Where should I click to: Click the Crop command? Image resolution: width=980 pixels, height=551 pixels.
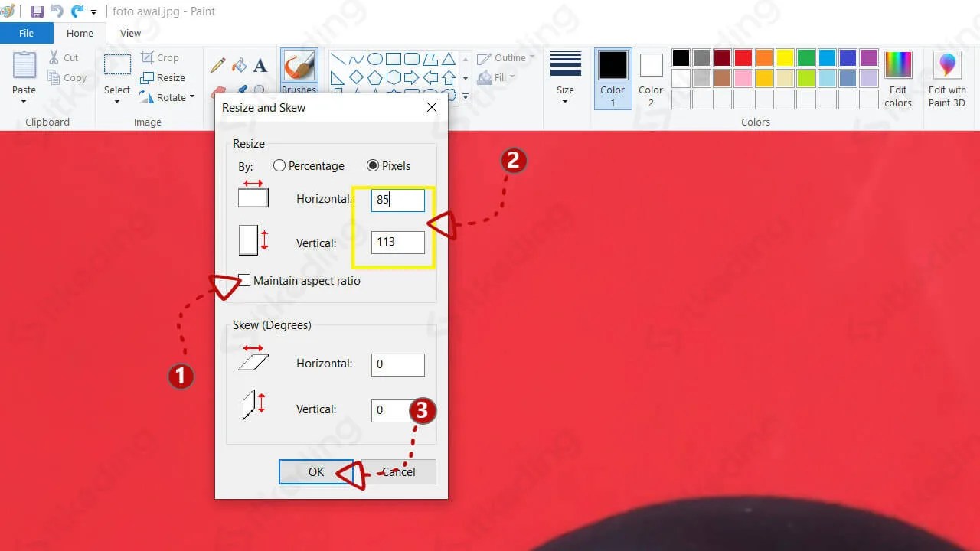(x=159, y=57)
